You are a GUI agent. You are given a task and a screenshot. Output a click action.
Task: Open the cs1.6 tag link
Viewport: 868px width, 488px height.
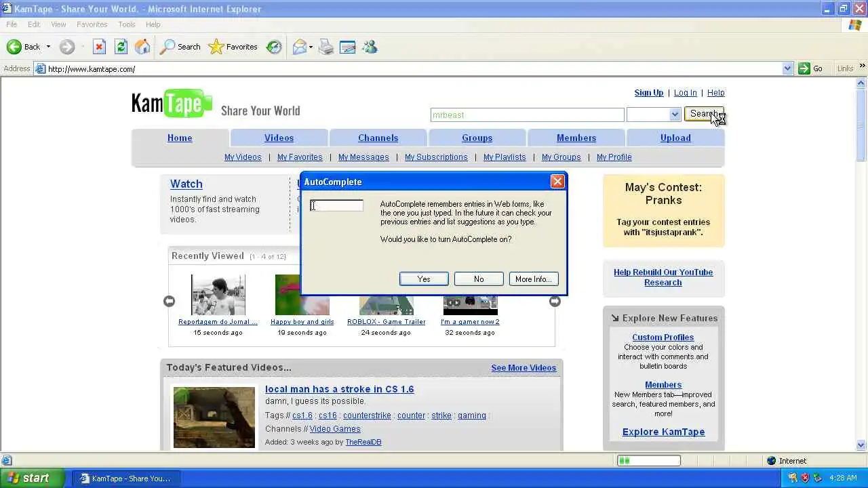[x=302, y=415]
